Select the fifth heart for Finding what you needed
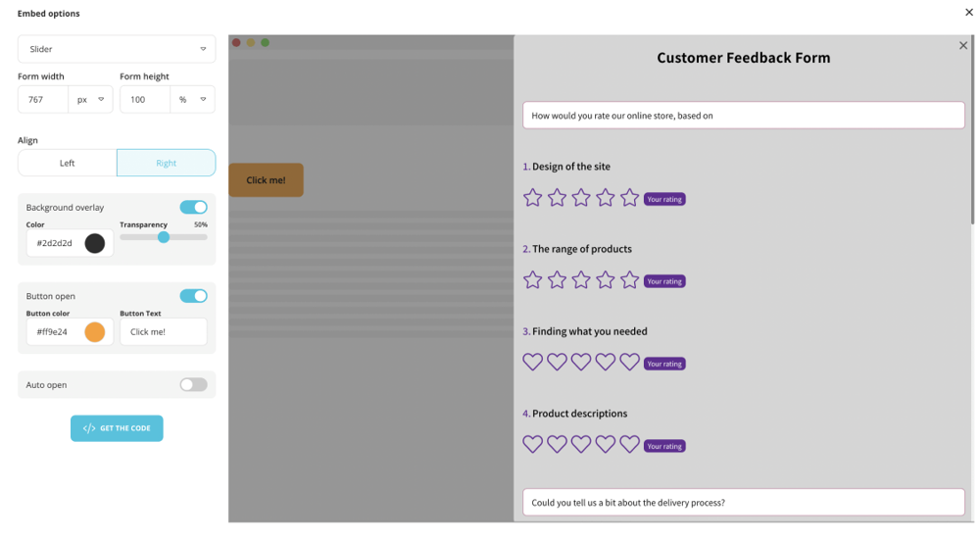Image resolution: width=980 pixels, height=541 pixels. coord(629,363)
